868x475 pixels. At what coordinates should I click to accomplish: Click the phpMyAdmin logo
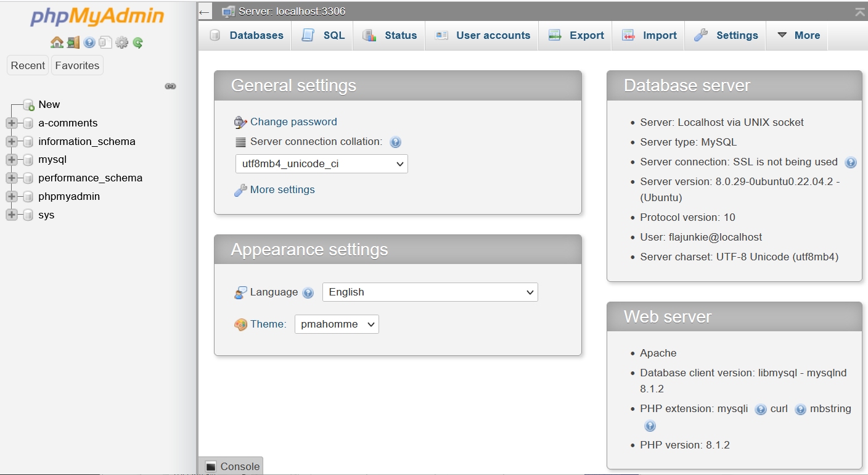pos(97,17)
